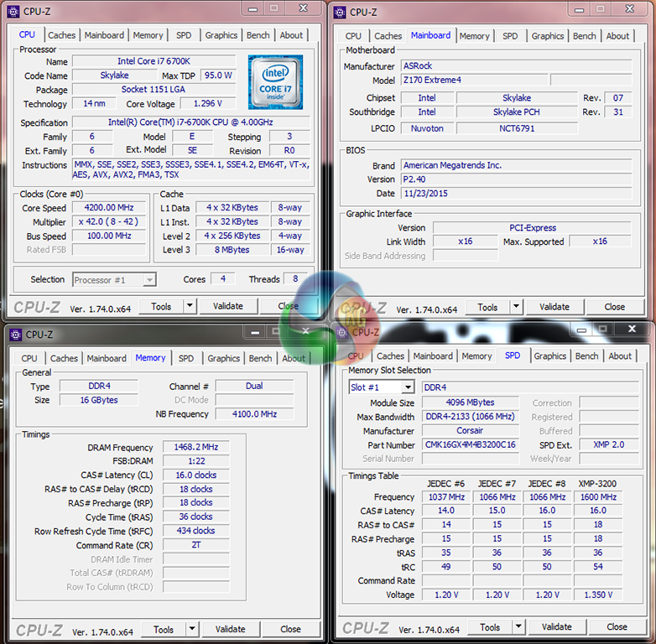Click the Multiplier x 42.0 value

click(x=109, y=221)
